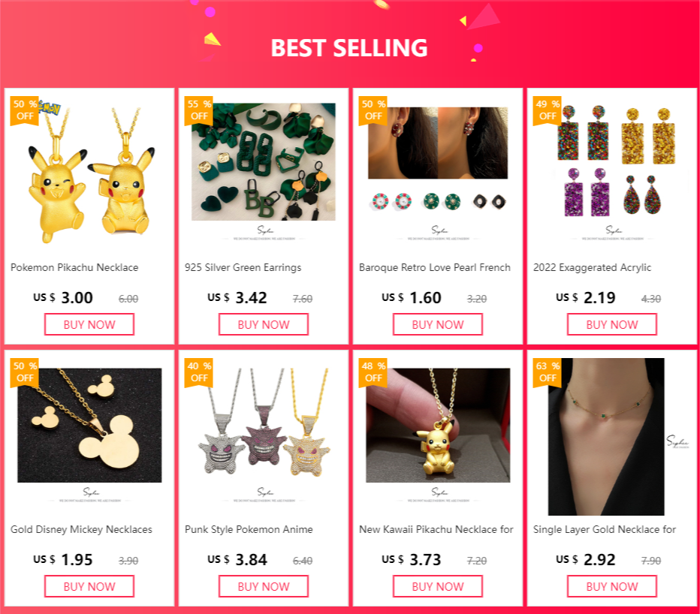The image size is (700, 614).
Task: Click BUY NOW for Single Layer Gold Necklace
Action: [x=611, y=586]
